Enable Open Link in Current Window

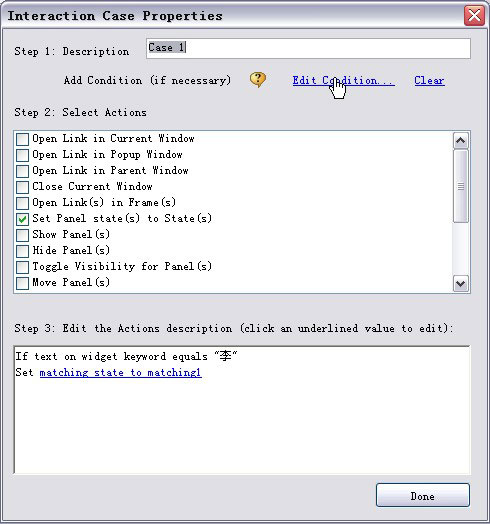[x=22, y=139]
